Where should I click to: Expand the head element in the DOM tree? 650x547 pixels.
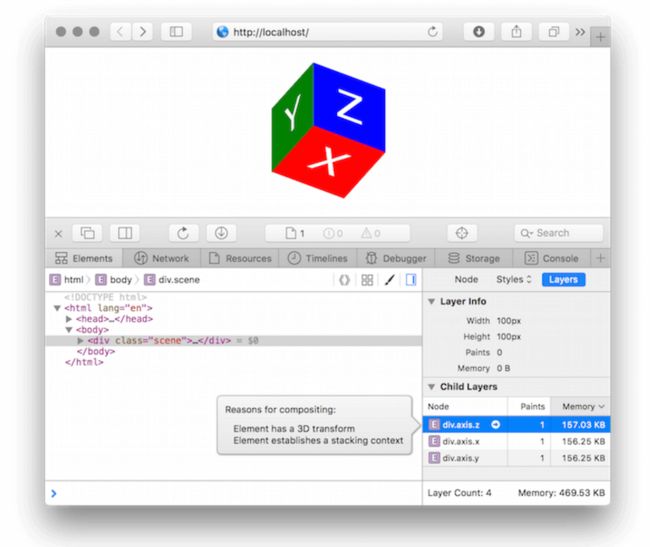click(70, 319)
